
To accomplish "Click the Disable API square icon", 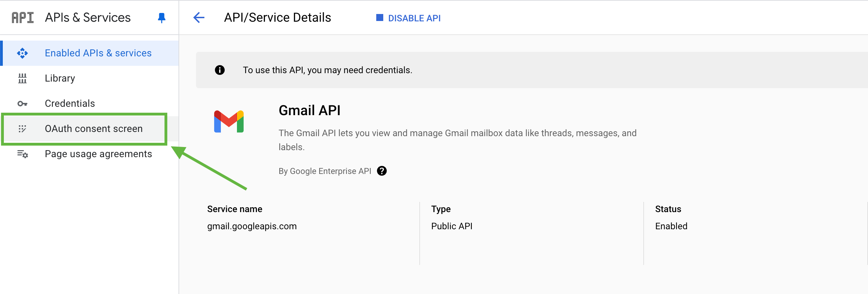I will (380, 17).
